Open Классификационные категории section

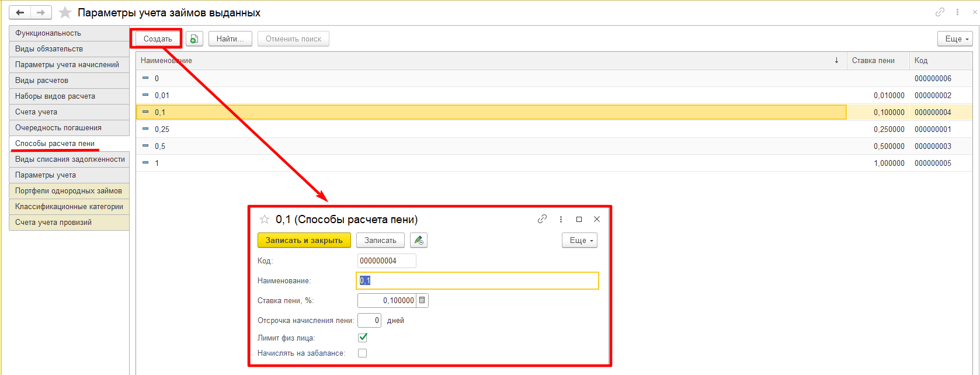coord(69,207)
